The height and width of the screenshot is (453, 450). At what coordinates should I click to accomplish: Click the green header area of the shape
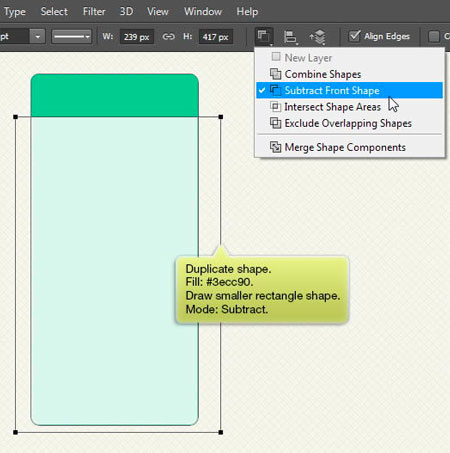click(x=114, y=95)
